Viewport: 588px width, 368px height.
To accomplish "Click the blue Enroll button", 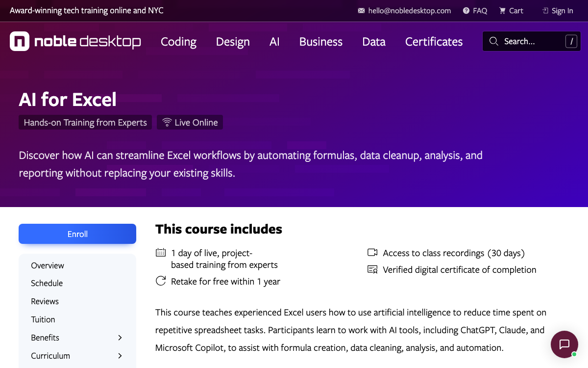I will tap(77, 234).
